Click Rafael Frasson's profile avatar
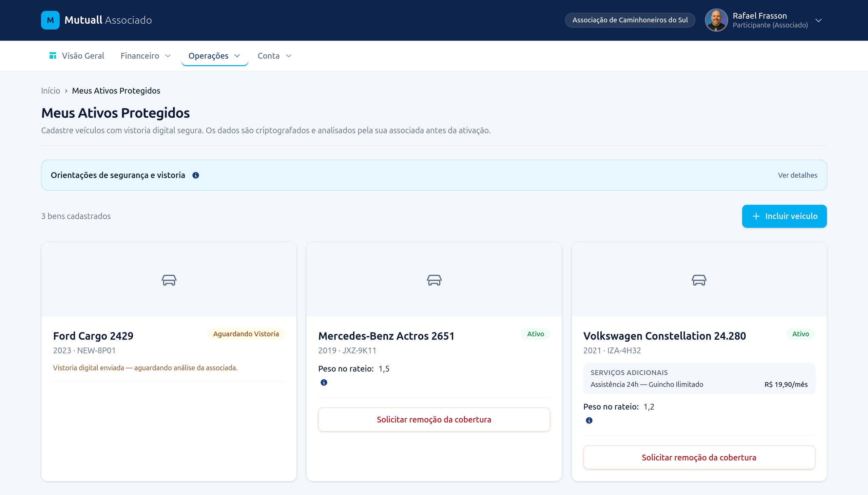This screenshot has height=495, width=868. tap(716, 20)
